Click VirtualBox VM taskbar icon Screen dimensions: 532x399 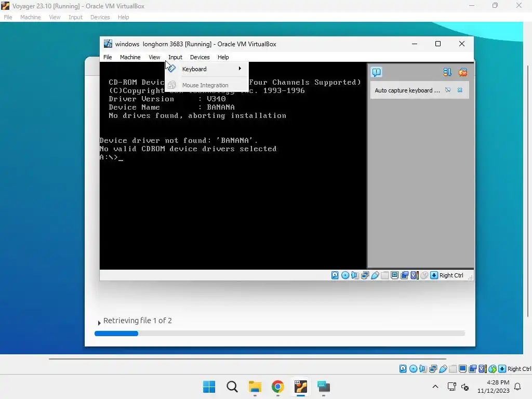click(x=301, y=387)
